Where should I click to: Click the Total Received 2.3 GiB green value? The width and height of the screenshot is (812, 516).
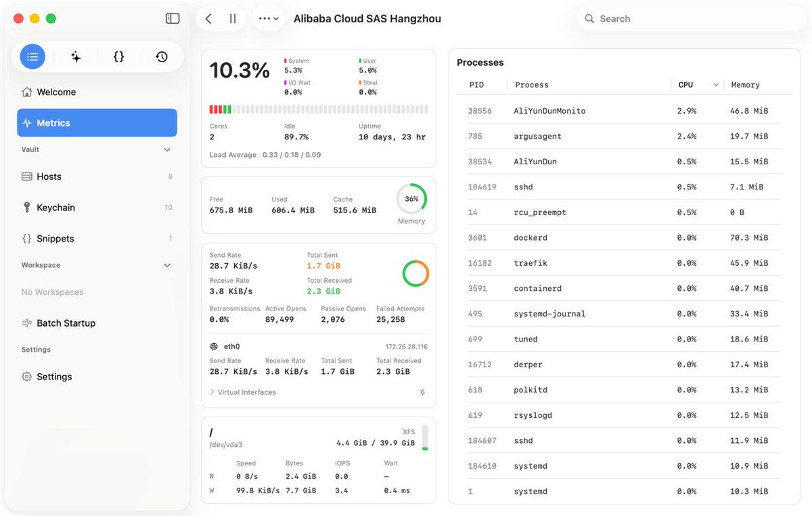(323, 291)
